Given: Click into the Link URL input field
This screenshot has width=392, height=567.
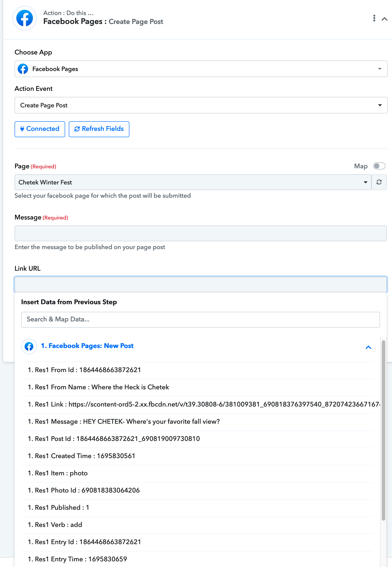Looking at the screenshot, I should click(x=200, y=284).
